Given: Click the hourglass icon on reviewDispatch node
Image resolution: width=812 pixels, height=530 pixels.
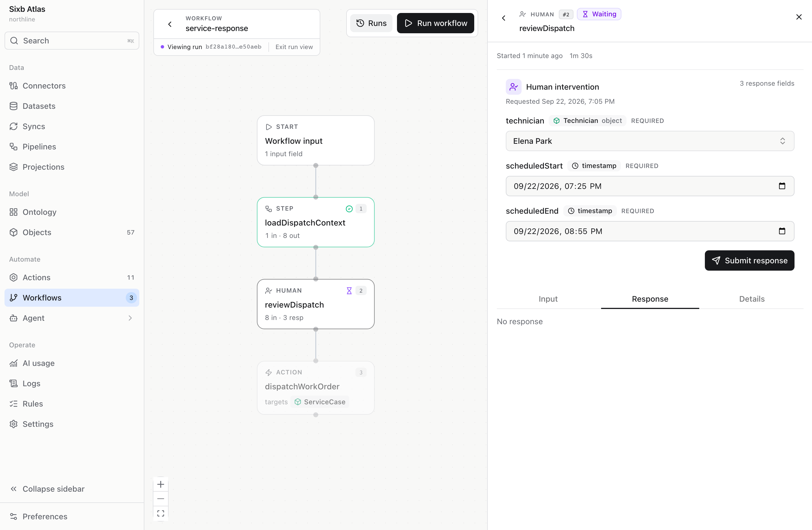Looking at the screenshot, I should (349, 291).
